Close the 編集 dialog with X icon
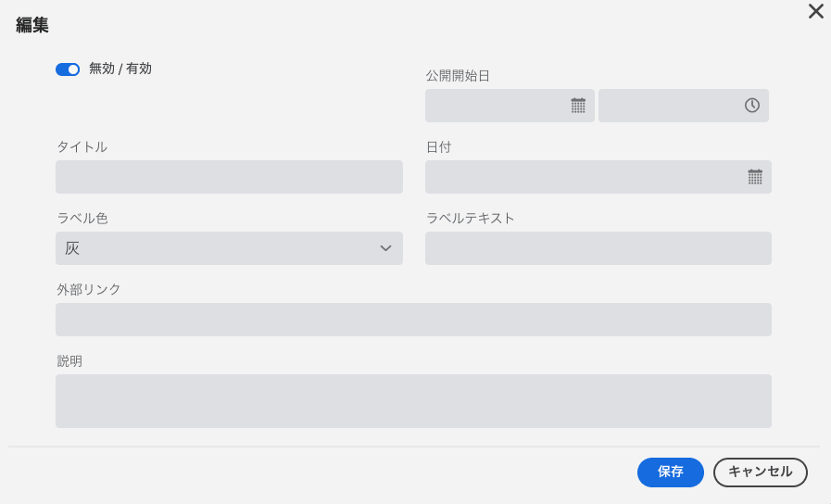Image resolution: width=831 pixels, height=504 pixels. pos(815,11)
